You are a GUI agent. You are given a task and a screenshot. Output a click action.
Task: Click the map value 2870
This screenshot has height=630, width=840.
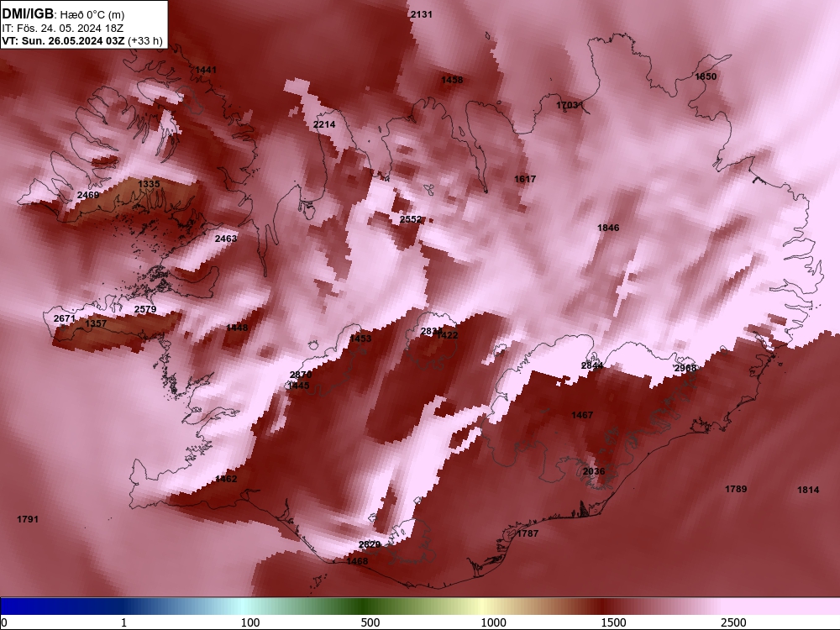(x=301, y=375)
